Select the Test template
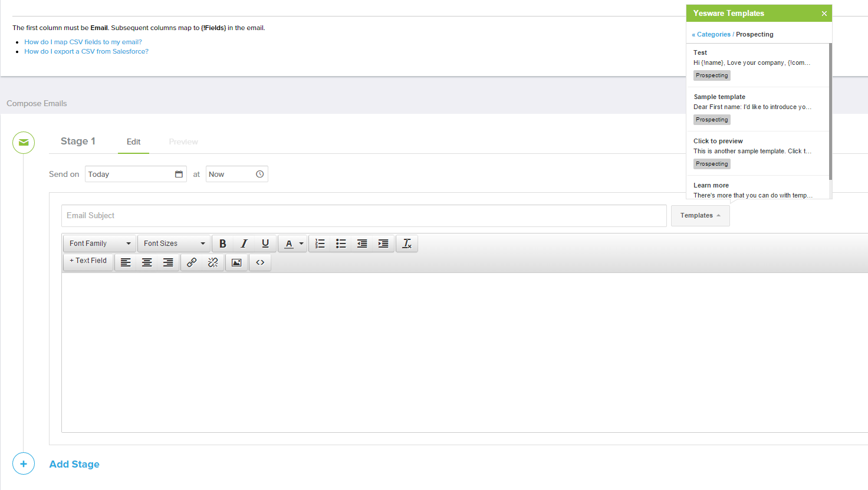 [x=758, y=65]
